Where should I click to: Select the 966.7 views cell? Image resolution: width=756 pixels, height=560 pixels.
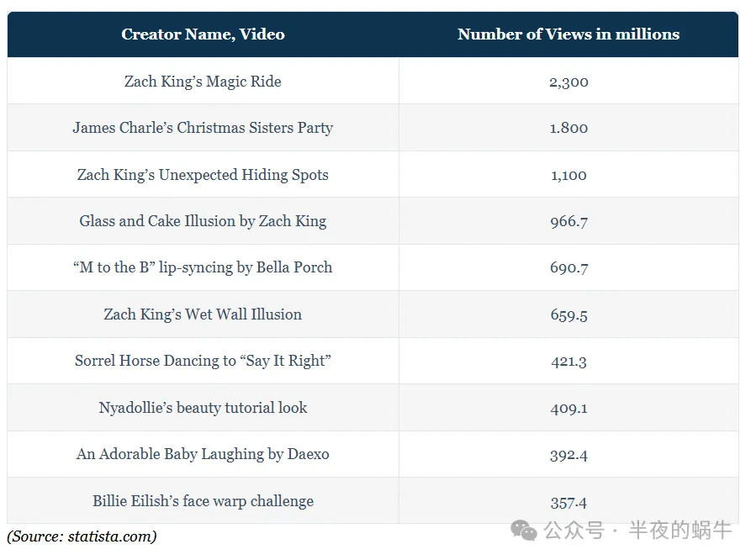point(569,221)
